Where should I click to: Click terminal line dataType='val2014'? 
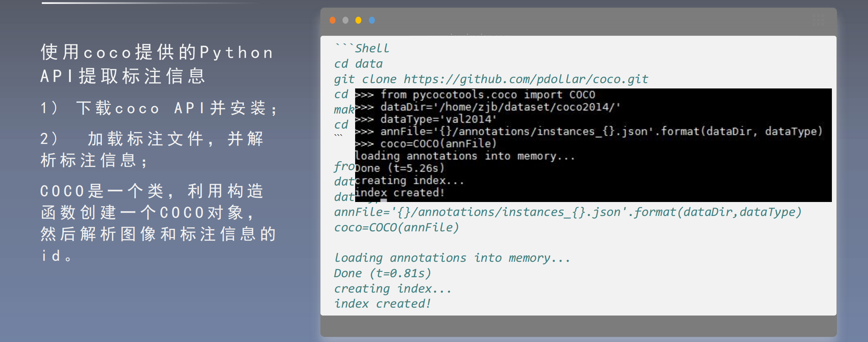426,119
